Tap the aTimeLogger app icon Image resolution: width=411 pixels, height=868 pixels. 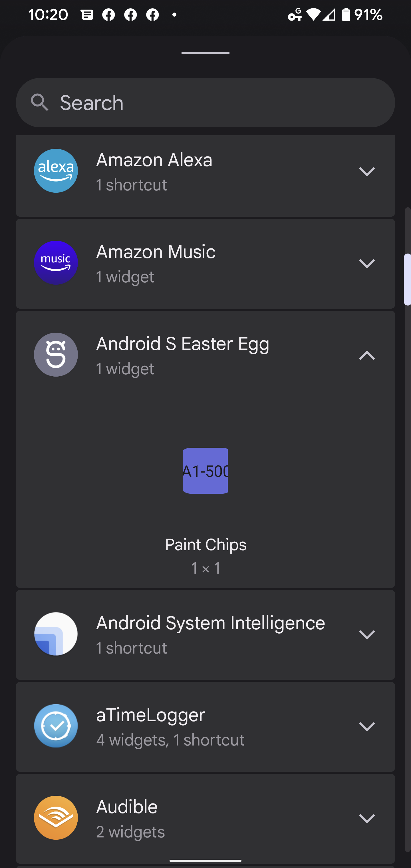(56, 726)
